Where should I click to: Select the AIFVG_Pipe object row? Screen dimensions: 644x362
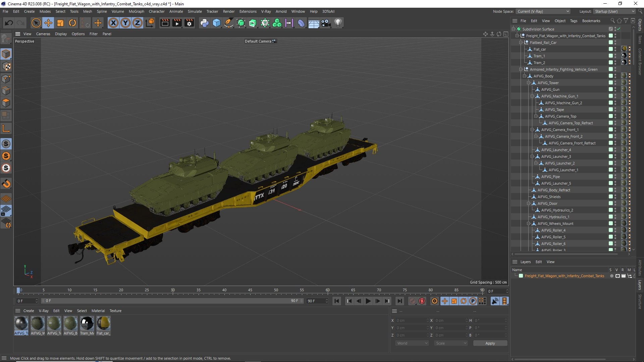pyautogui.click(x=550, y=177)
